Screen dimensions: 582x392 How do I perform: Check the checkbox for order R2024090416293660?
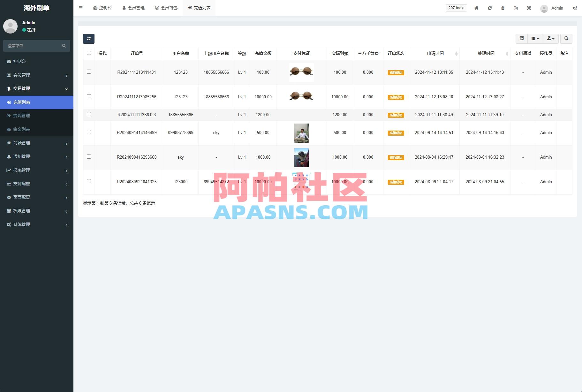click(x=89, y=156)
